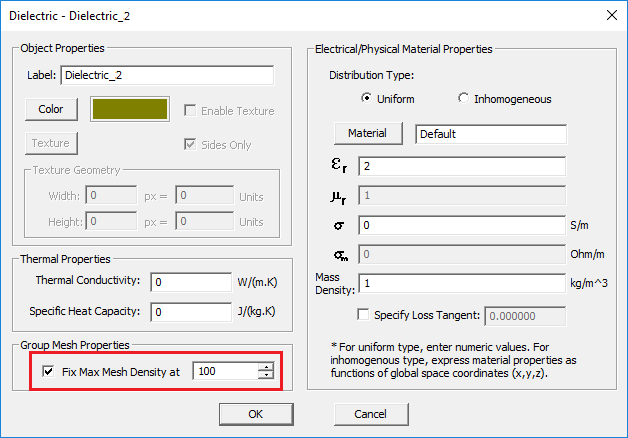Open the Material selection button

(x=367, y=134)
